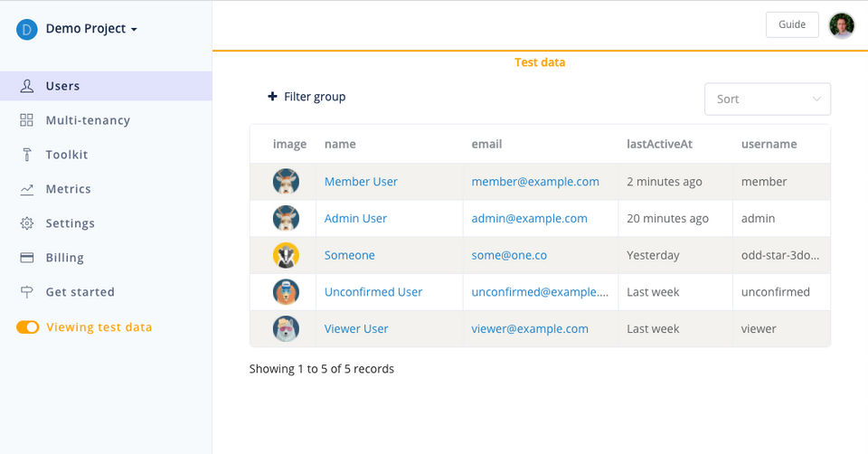Click the Toolkit hammer icon

click(x=27, y=155)
